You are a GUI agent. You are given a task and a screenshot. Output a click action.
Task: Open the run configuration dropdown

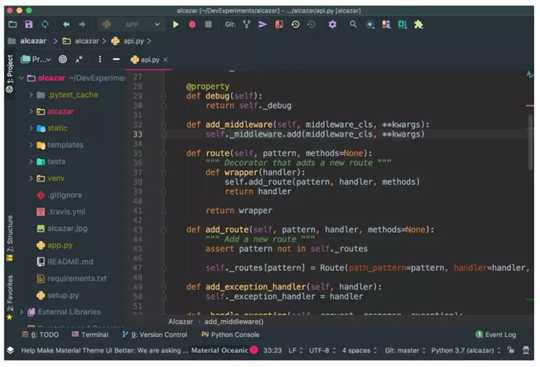133,24
